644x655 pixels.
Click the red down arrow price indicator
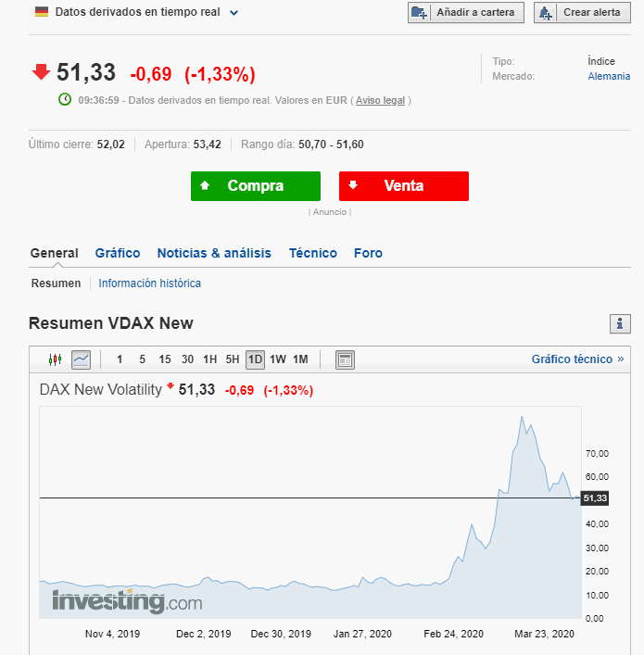[x=41, y=72]
